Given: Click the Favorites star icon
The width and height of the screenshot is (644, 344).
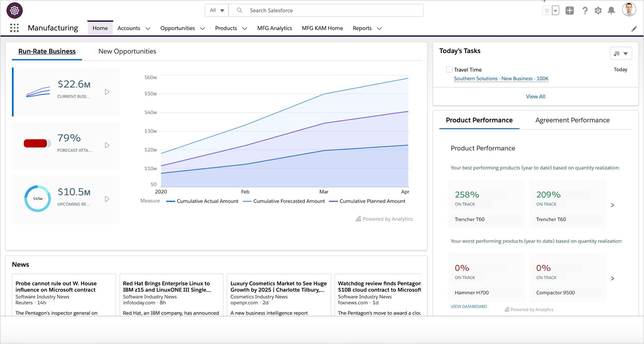Looking at the screenshot, I should click(x=547, y=10).
